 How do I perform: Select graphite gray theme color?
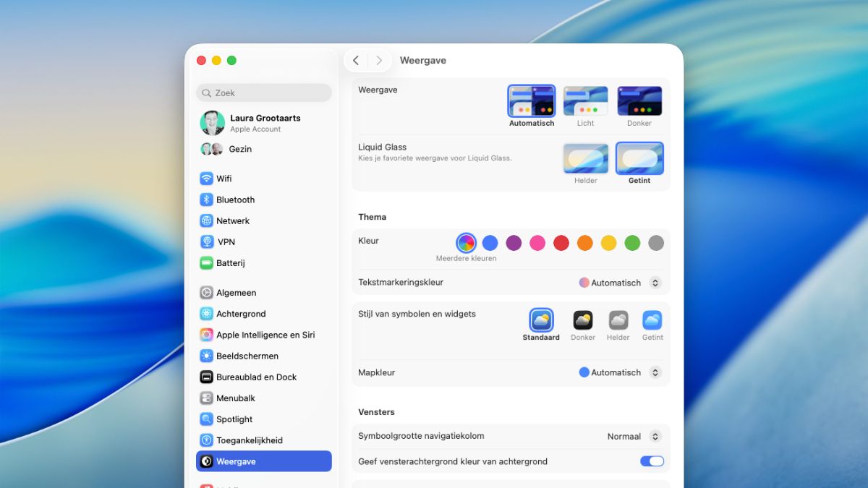point(656,243)
